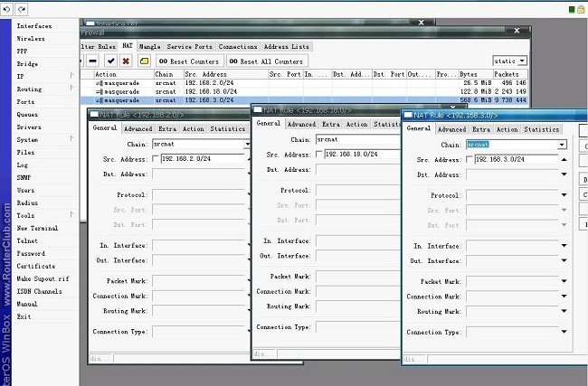Screen dimensions: 588x386
Task: Click the redo arrow icon
Action: point(21,8)
